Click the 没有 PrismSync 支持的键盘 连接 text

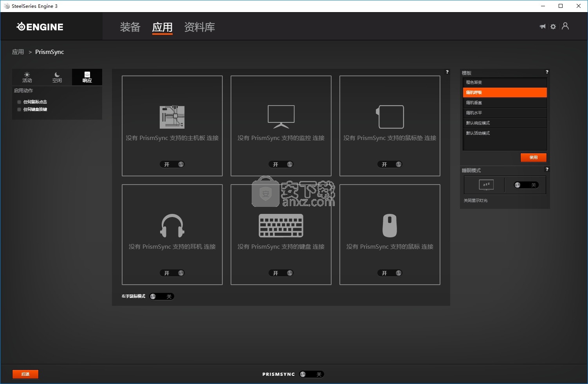[281, 247]
